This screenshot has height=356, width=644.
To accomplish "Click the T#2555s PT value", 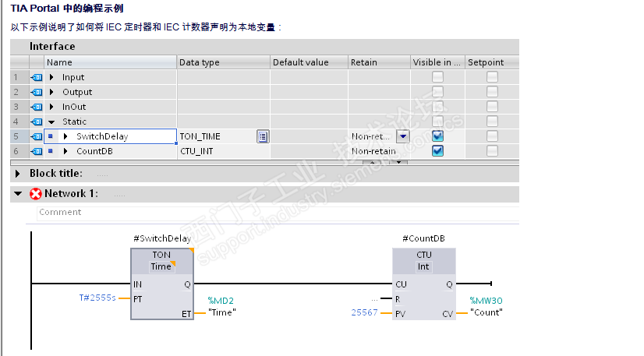I will (x=97, y=298).
